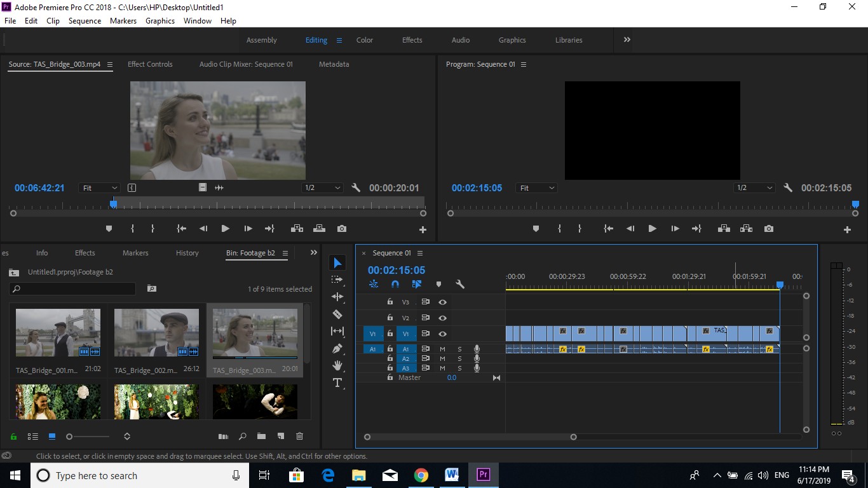Play the Program monitor sequence

point(652,229)
